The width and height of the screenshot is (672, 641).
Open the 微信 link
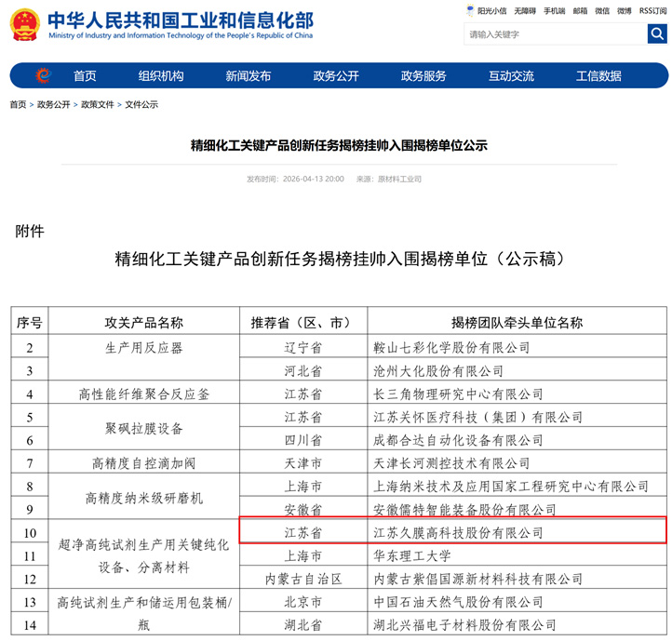click(602, 11)
